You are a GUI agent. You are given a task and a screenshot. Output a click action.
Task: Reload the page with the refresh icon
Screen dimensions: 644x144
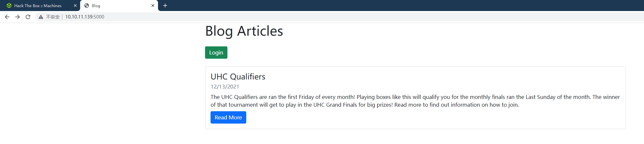tap(28, 17)
